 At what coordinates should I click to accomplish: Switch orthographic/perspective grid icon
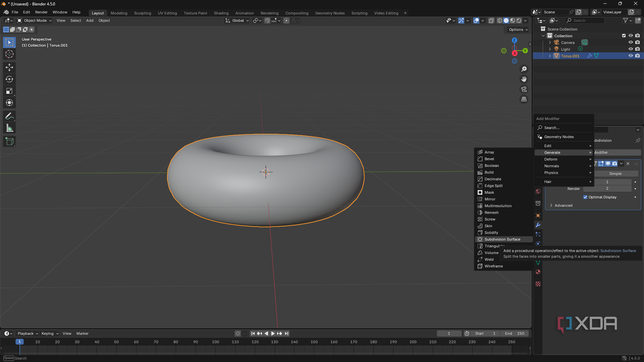(x=524, y=99)
